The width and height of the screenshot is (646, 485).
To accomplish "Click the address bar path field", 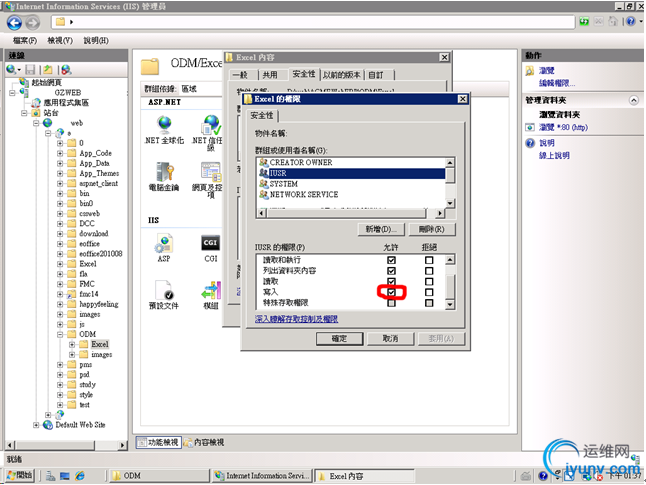I will (x=313, y=22).
